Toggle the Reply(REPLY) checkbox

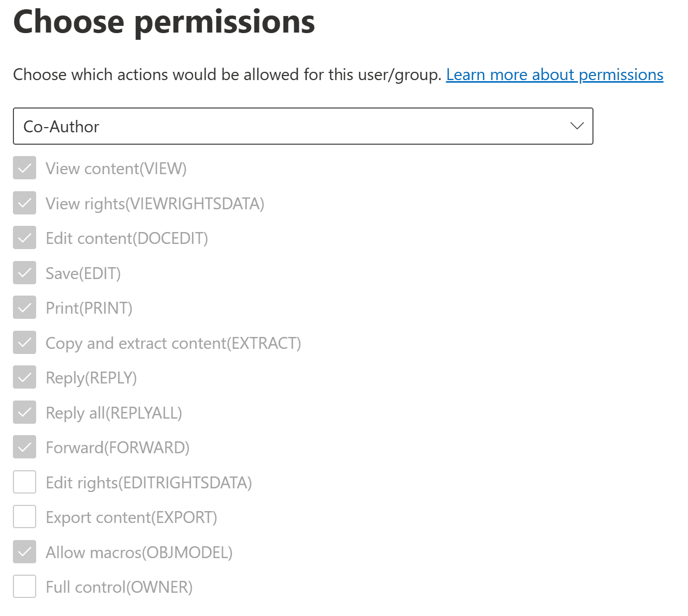pos(24,377)
